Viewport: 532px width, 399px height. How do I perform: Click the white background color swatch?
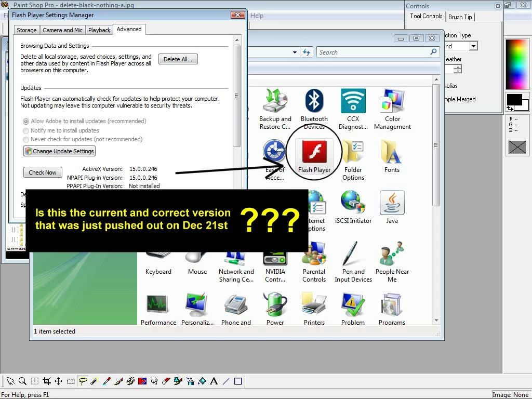tap(525, 106)
